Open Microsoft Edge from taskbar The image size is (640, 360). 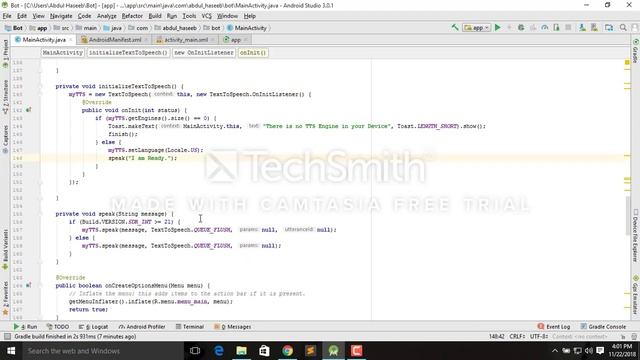tap(218, 351)
